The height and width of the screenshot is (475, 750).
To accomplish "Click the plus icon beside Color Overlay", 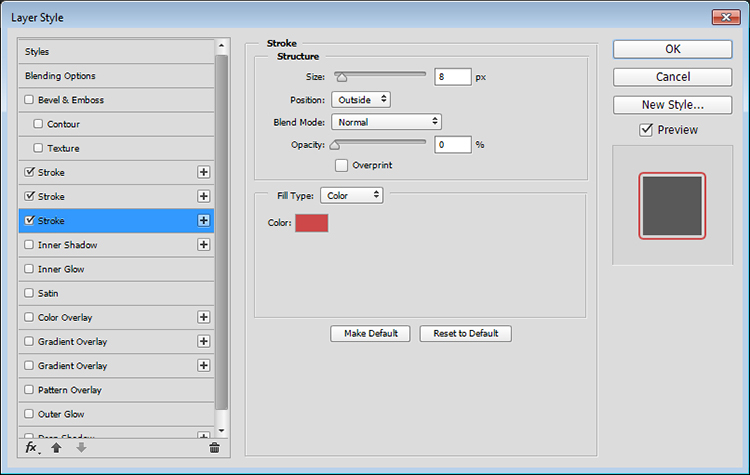I will click(204, 317).
